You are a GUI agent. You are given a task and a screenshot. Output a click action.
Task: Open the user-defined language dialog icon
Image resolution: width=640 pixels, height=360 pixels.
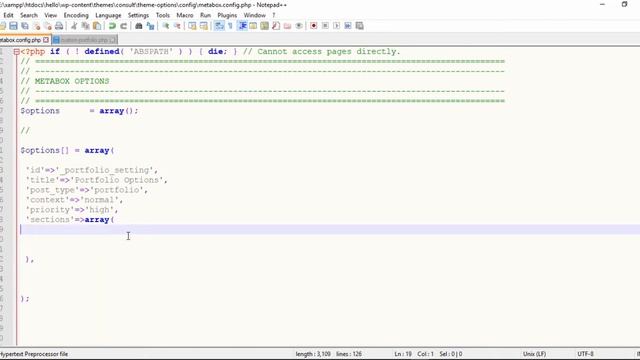click(253, 26)
